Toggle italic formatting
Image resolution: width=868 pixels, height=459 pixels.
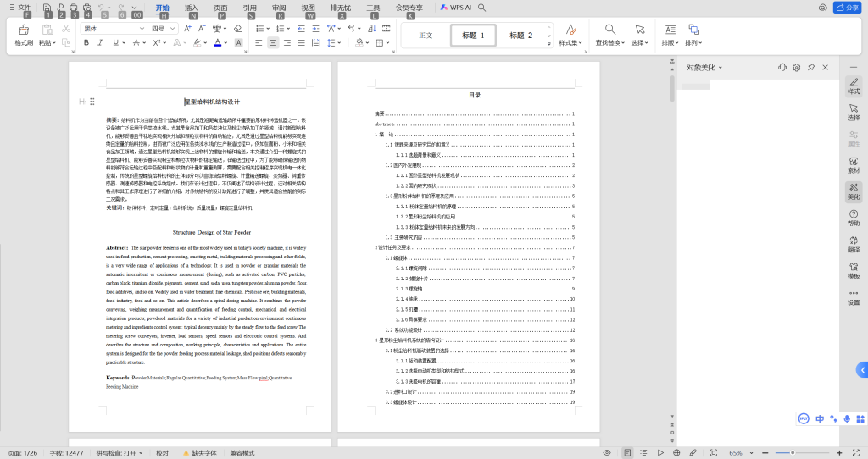click(100, 42)
